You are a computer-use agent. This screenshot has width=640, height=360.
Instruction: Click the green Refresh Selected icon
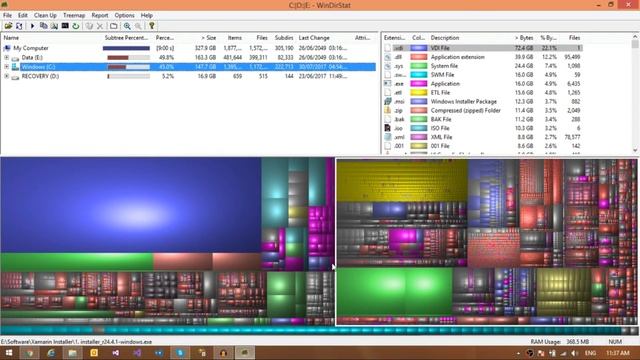click(x=76, y=26)
